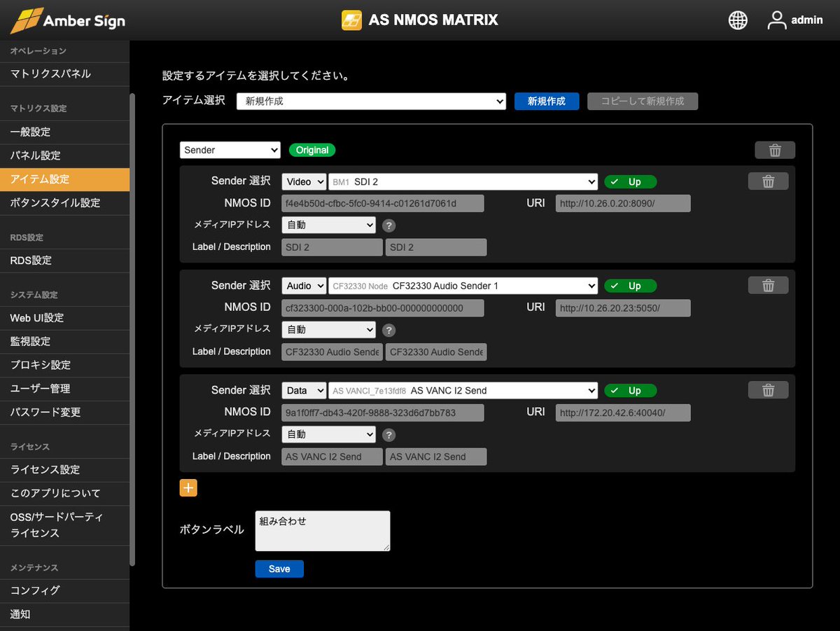Add a new sender with plus icon

(188, 488)
